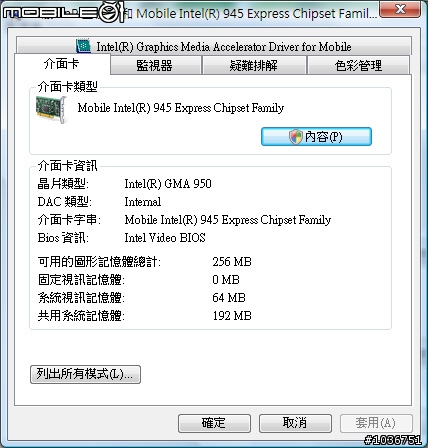428x448 pixels.
Task: Click the UAC shield icon on 內容 button
Action: click(x=295, y=137)
